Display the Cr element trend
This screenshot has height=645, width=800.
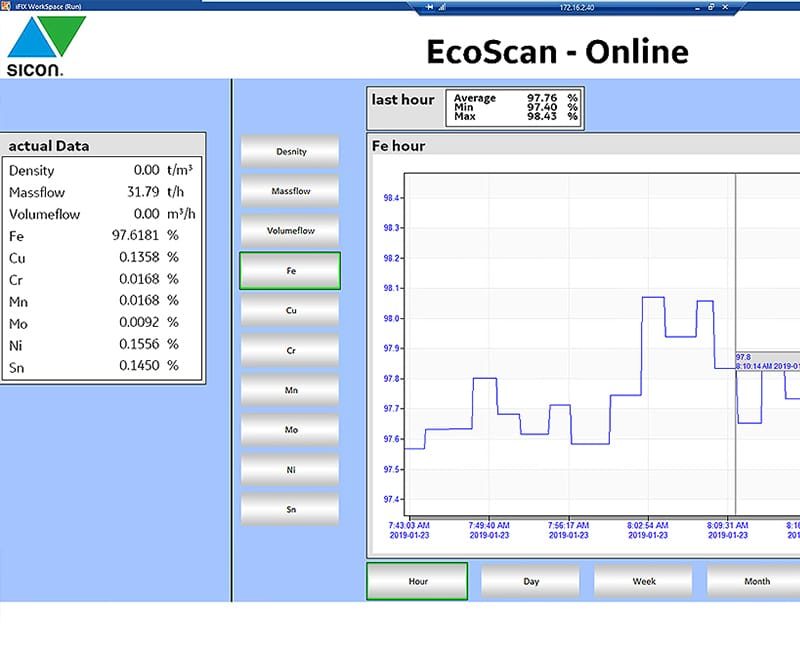point(290,351)
